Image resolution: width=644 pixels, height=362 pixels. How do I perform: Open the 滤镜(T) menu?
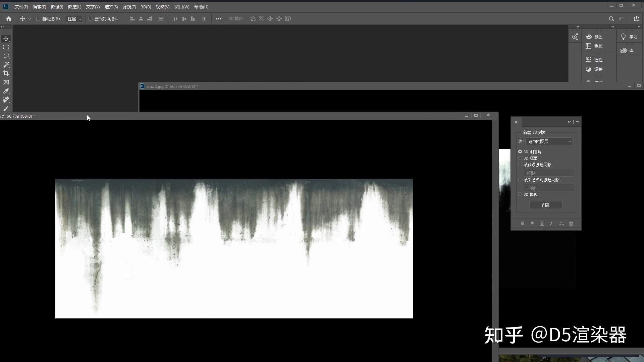(129, 7)
